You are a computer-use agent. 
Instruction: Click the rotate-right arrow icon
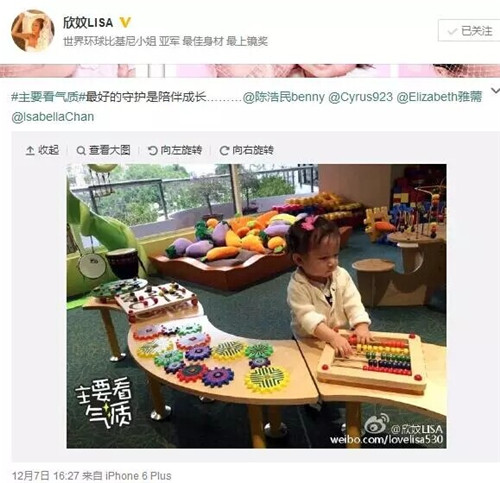click(x=224, y=151)
